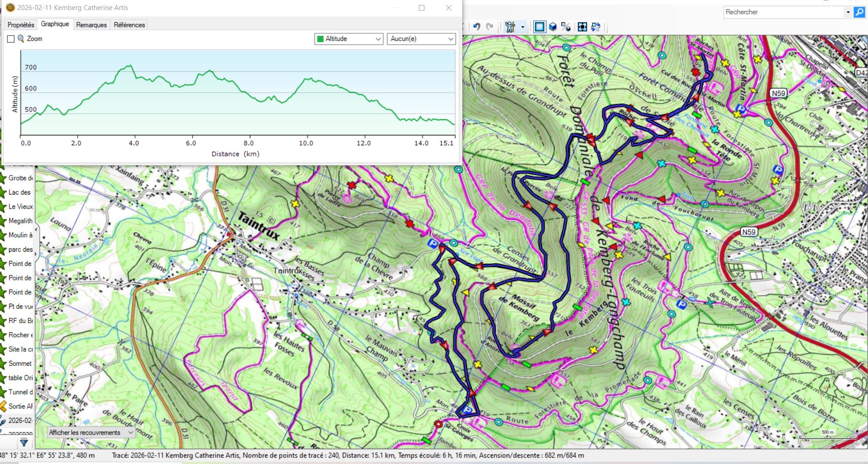Go to the Références tab

[x=129, y=25]
